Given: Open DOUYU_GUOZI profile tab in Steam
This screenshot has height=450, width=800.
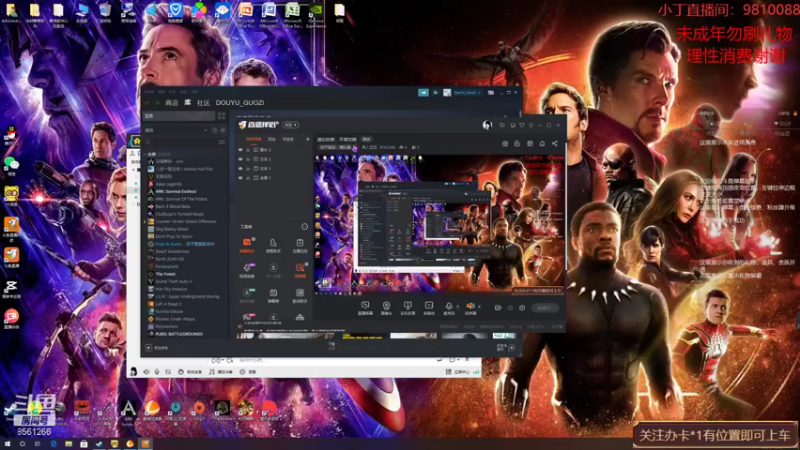Looking at the screenshot, I should 240,103.
